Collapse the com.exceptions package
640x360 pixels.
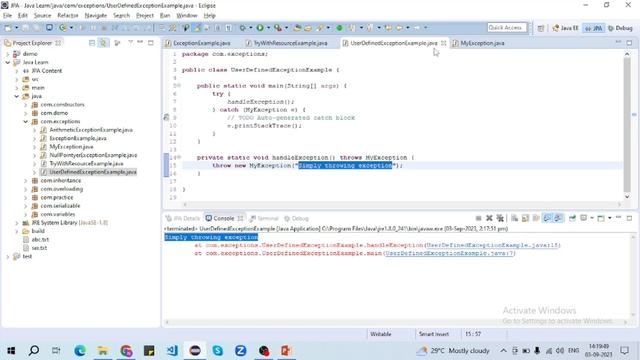[25, 122]
